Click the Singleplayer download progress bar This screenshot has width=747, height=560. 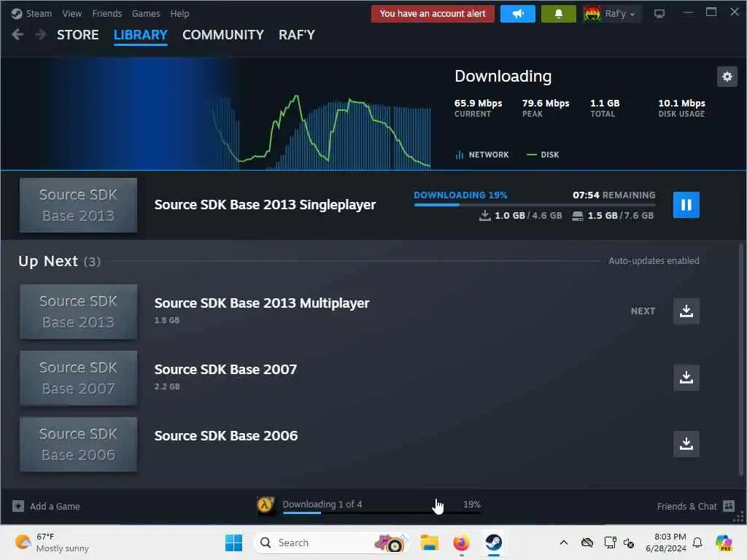tap(535, 205)
